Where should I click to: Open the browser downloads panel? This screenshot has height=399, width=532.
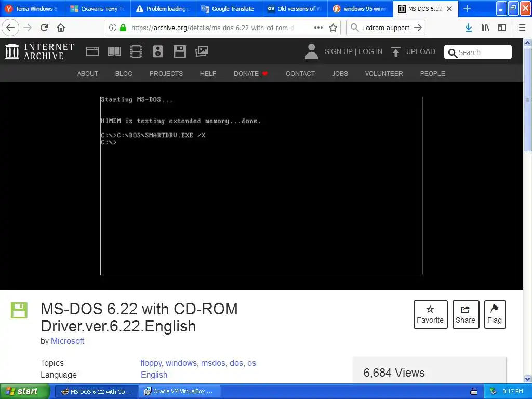coord(469,28)
